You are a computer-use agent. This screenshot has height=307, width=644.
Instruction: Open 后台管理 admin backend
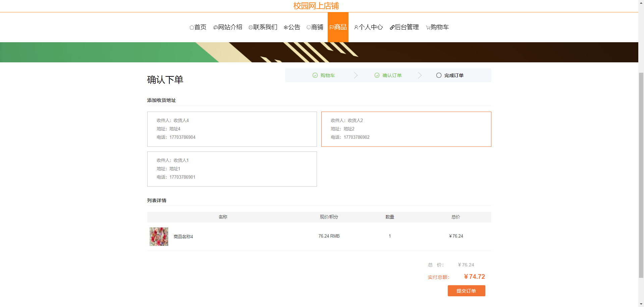pyautogui.click(x=404, y=27)
